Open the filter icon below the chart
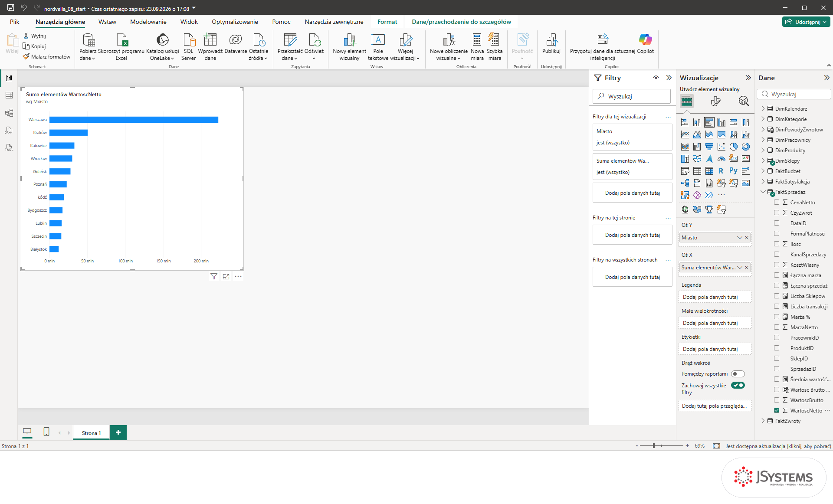833x504 pixels. [x=214, y=276]
